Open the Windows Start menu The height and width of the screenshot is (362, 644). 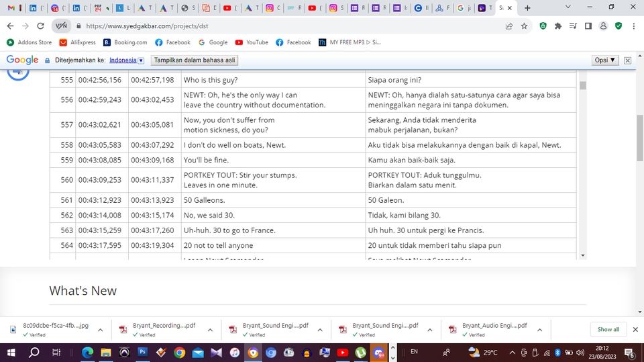coord(11,353)
